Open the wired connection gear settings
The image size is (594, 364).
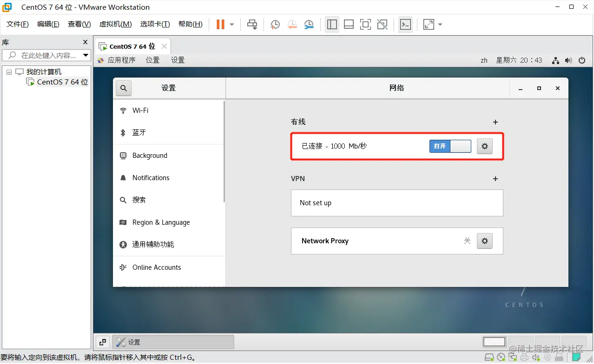[x=484, y=146]
